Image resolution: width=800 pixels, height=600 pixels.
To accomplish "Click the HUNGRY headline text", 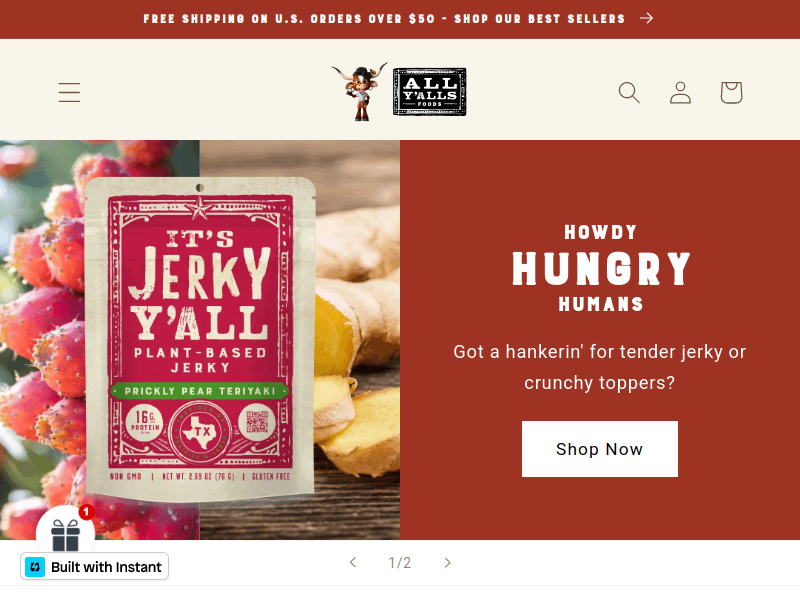I will click(601, 269).
